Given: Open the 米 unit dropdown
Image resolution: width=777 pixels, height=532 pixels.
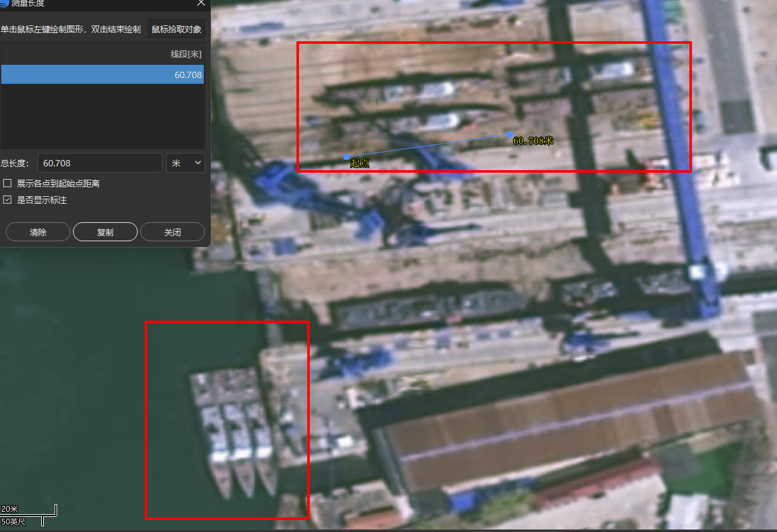Looking at the screenshot, I should click(x=185, y=163).
